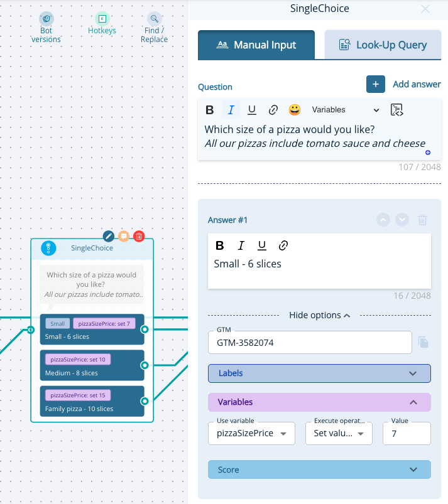Screen dimensions: 448x504
Task: Open the Variables dropdown in Question toolbar
Action: [x=345, y=110]
